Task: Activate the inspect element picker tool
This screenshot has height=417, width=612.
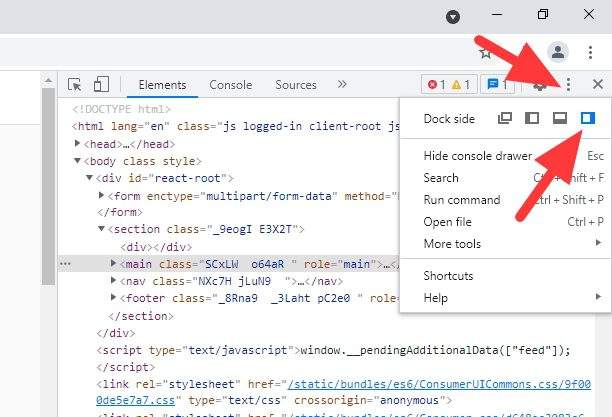Action: 74,84
